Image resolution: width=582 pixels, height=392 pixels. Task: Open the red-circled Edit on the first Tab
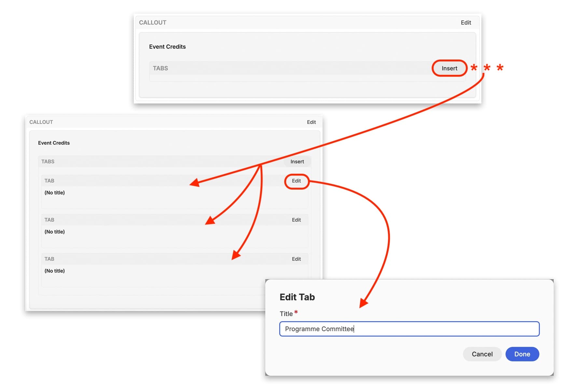(296, 181)
